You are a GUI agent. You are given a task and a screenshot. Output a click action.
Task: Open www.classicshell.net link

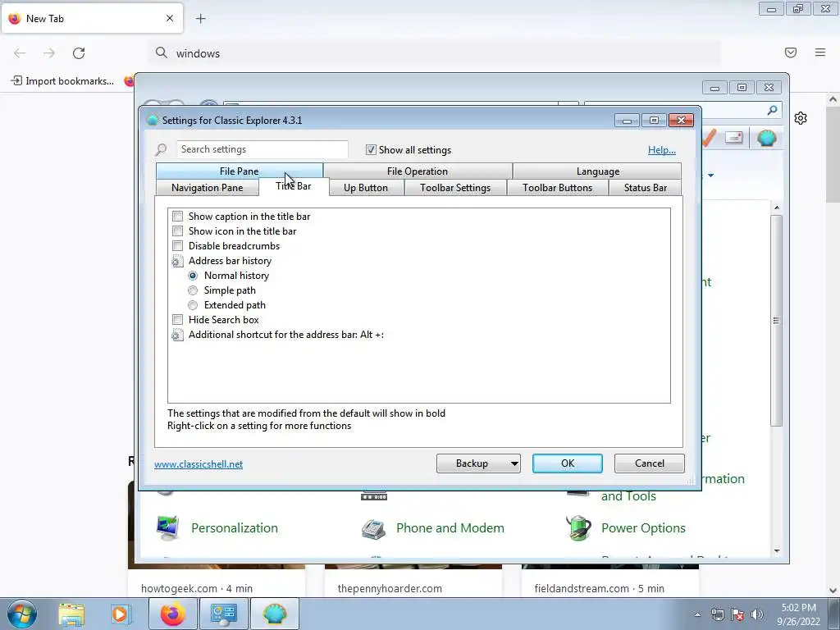pyautogui.click(x=199, y=464)
